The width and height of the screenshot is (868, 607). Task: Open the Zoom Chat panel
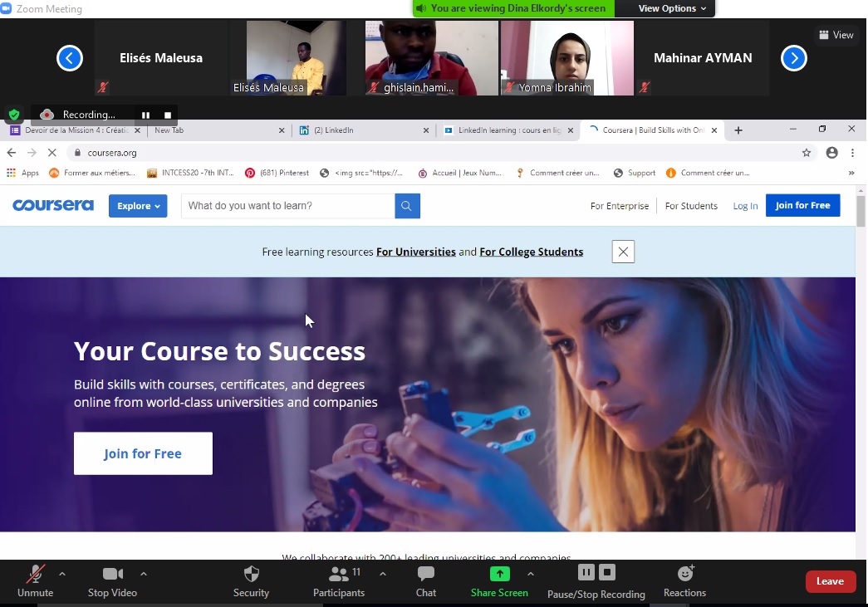coord(426,575)
